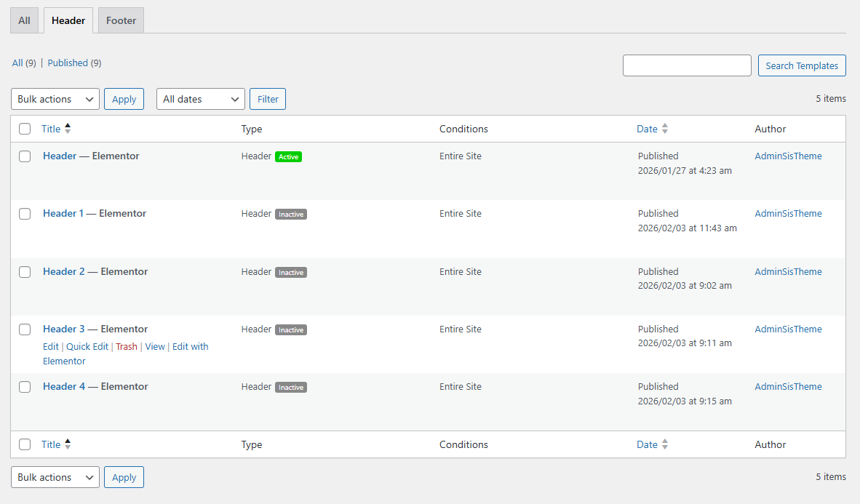Check the checkbox for Header 2

(x=25, y=271)
